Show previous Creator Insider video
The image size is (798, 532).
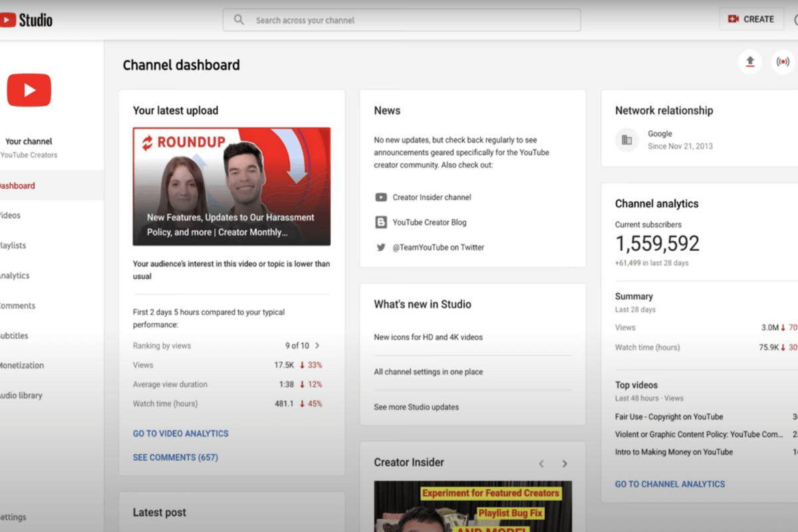[x=541, y=464]
